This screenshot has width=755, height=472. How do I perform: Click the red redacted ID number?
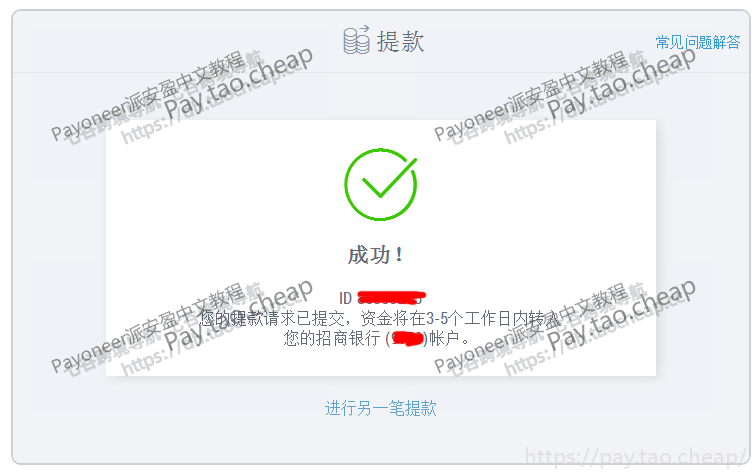click(391, 298)
